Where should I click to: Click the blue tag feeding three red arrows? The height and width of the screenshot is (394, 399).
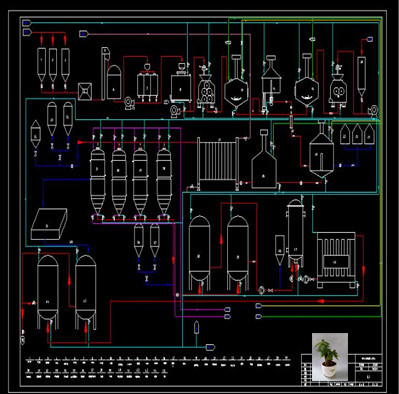27,32
